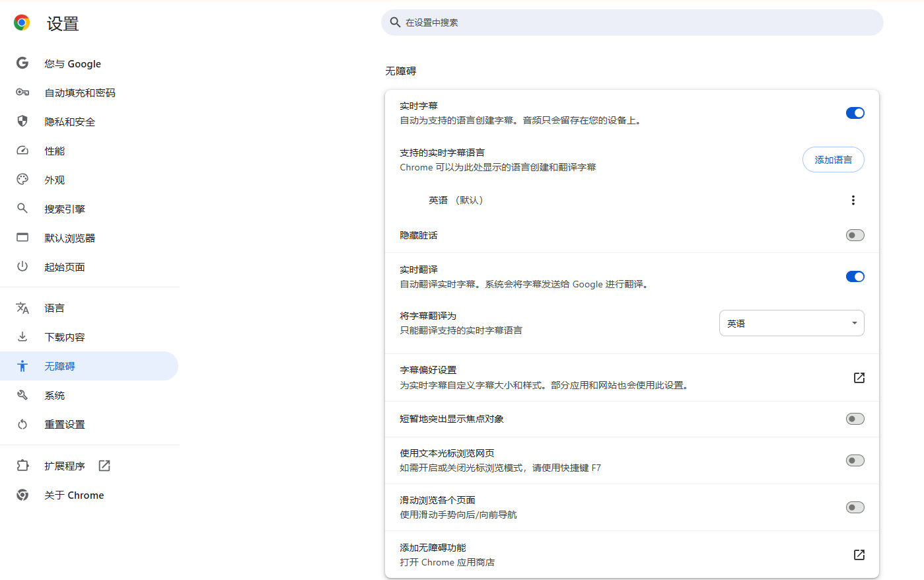Open 隐私和安全 settings section
924x580 pixels.
89,122
